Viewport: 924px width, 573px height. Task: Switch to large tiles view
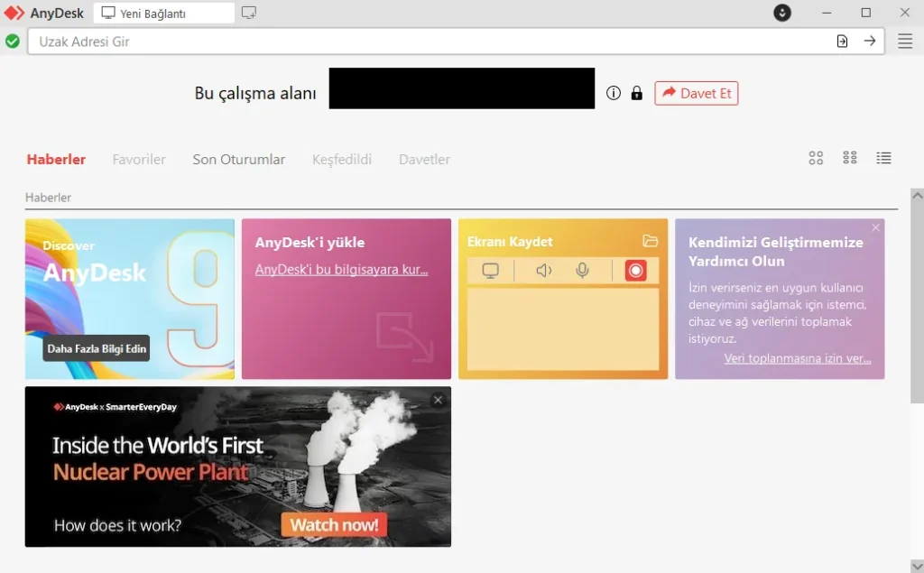pyautogui.click(x=816, y=158)
